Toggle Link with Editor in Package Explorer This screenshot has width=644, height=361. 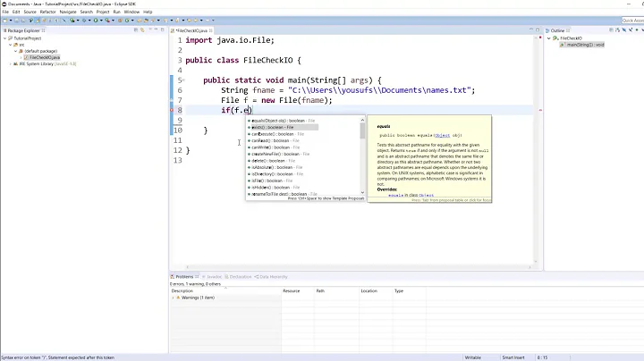(x=142, y=30)
